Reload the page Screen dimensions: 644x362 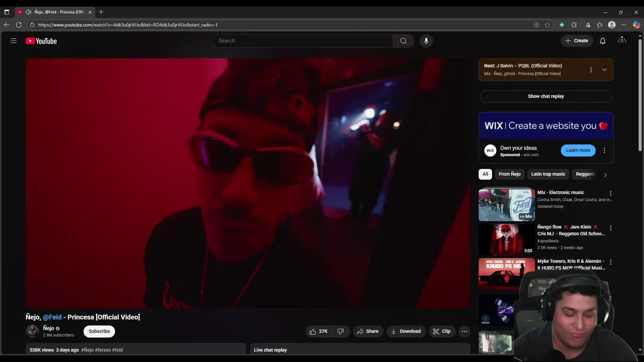tap(19, 25)
